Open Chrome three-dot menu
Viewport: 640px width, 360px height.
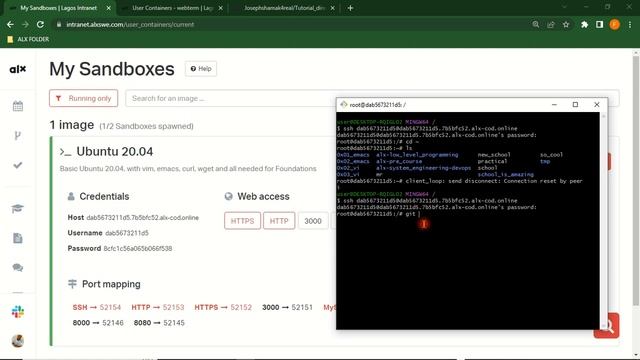(630, 24)
